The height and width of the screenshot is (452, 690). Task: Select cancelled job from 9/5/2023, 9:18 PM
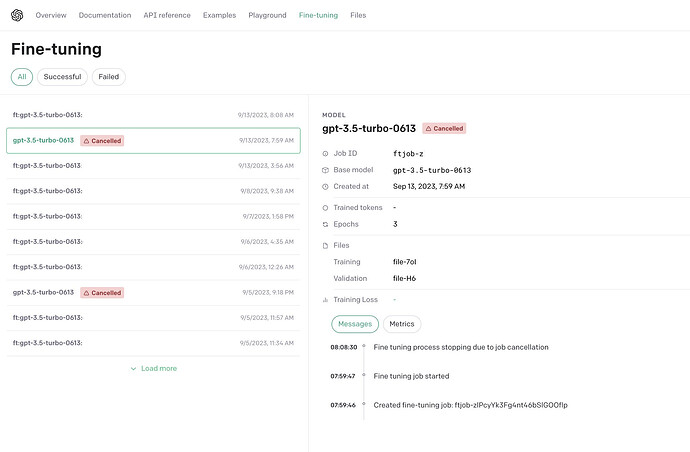tap(153, 293)
